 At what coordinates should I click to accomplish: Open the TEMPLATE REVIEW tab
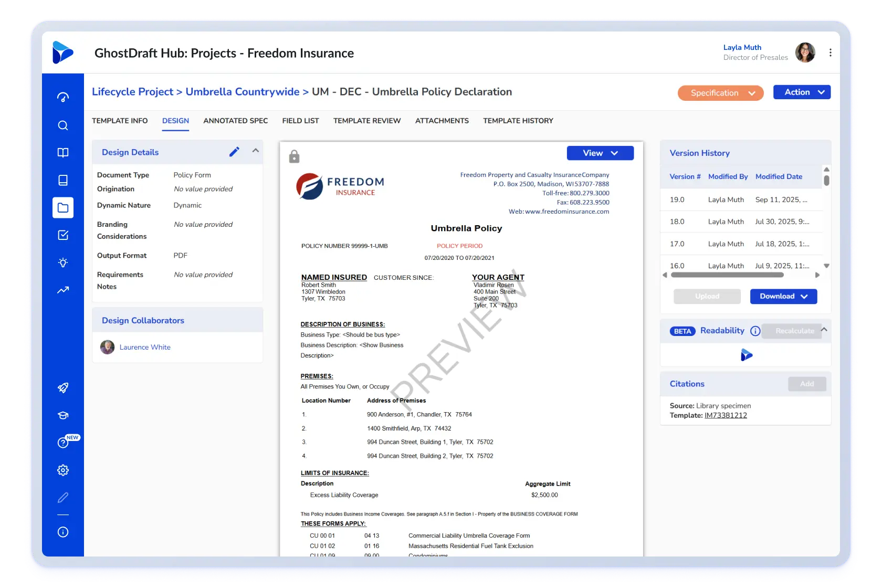[x=367, y=121]
